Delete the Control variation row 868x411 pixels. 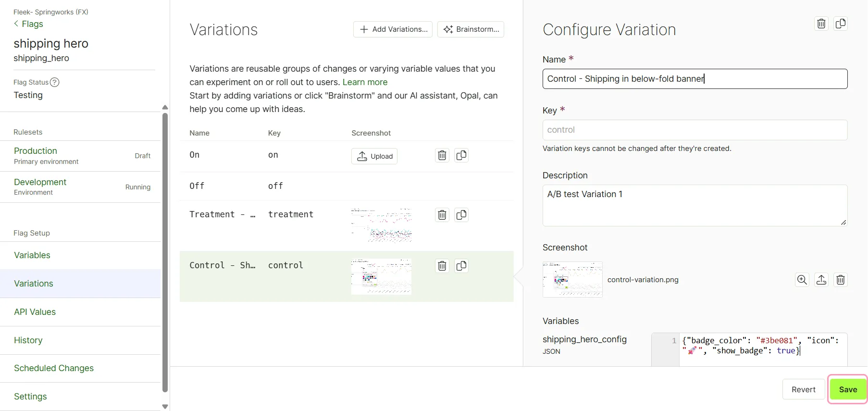(442, 266)
